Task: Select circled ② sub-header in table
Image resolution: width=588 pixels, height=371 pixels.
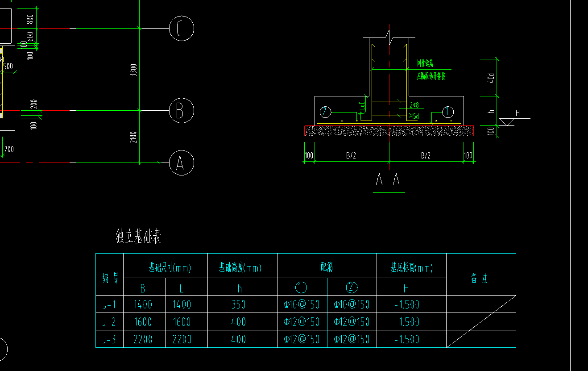Action: (352, 287)
